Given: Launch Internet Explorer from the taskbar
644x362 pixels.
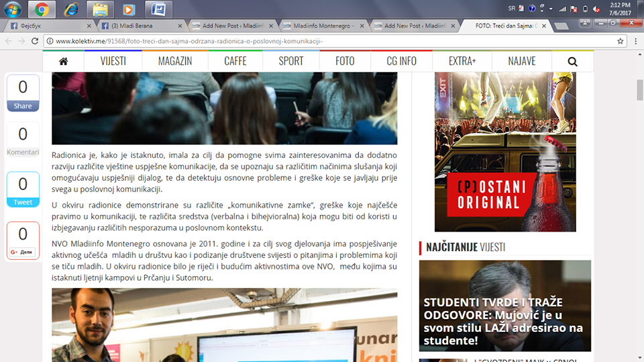Looking at the screenshot, I should click(x=70, y=9).
